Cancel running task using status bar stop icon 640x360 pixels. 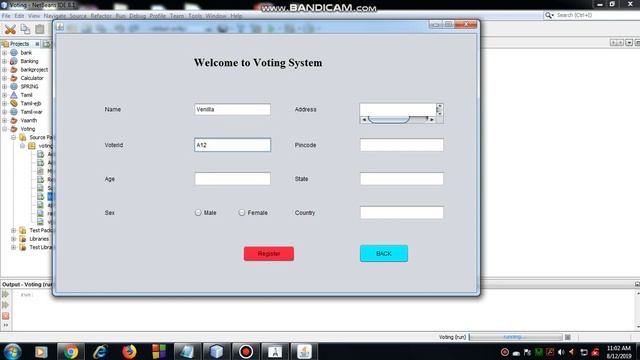567,337
